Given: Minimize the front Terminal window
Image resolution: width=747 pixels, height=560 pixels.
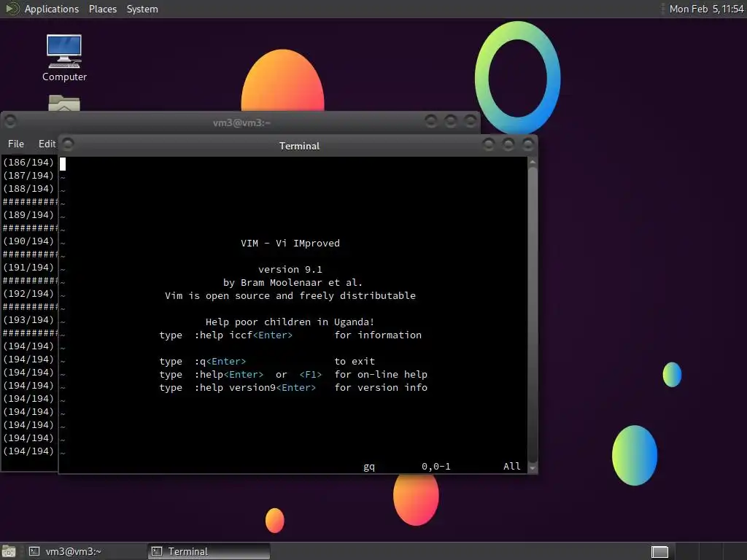Looking at the screenshot, I should pyautogui.click(x=488, y=144).
